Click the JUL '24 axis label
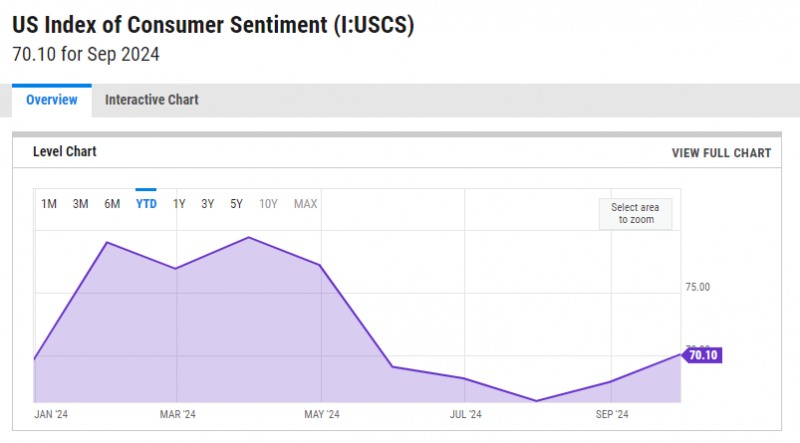Viewport: 800px width, 443px height. [x=465, y=414]
